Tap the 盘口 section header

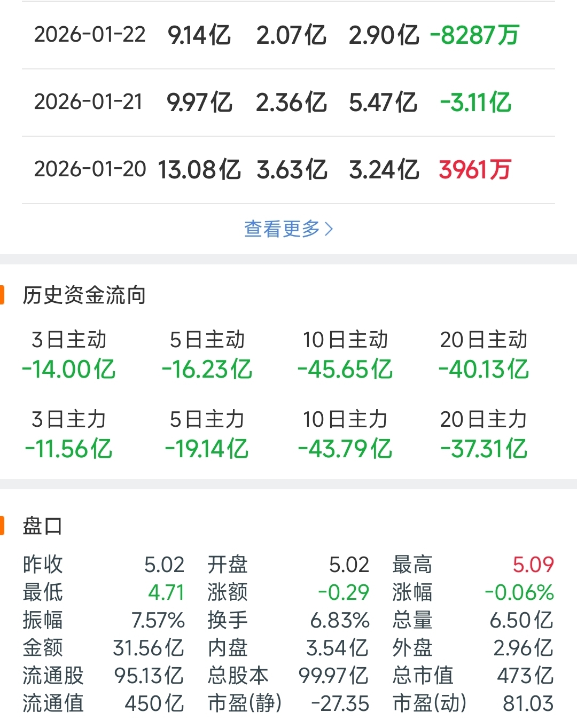point(42,526)
